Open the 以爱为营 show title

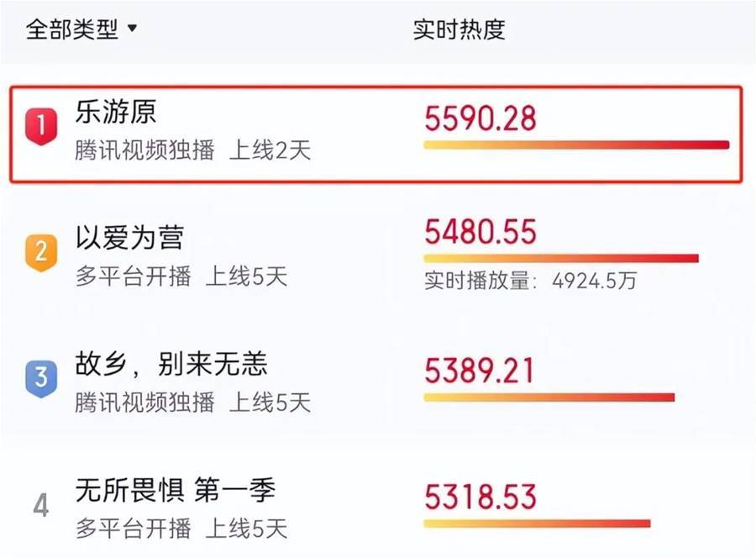click(x=129, y=238)
